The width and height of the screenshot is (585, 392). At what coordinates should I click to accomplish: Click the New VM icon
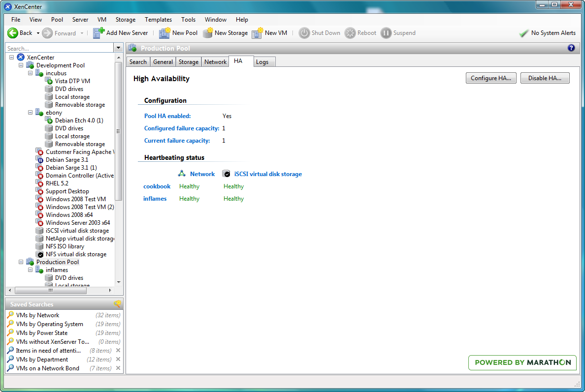pos(257,33)
